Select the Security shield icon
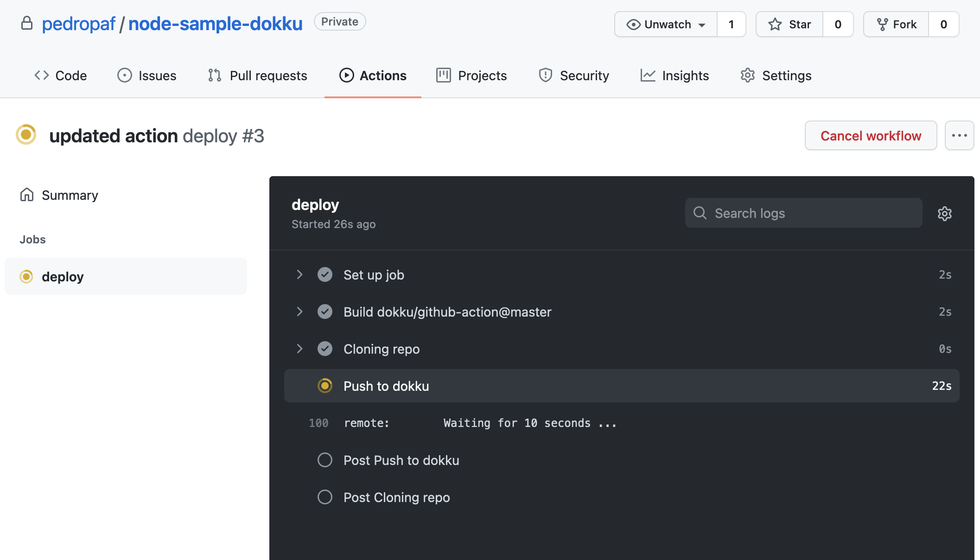980x560 pixels. (x=545, y=75)
